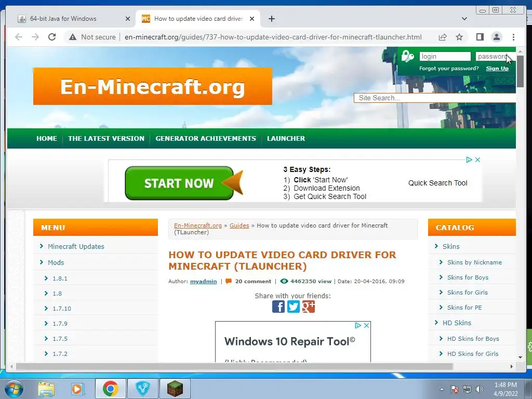
Task: Close the 64-bit Java for Windows tab
Action: 128,19
